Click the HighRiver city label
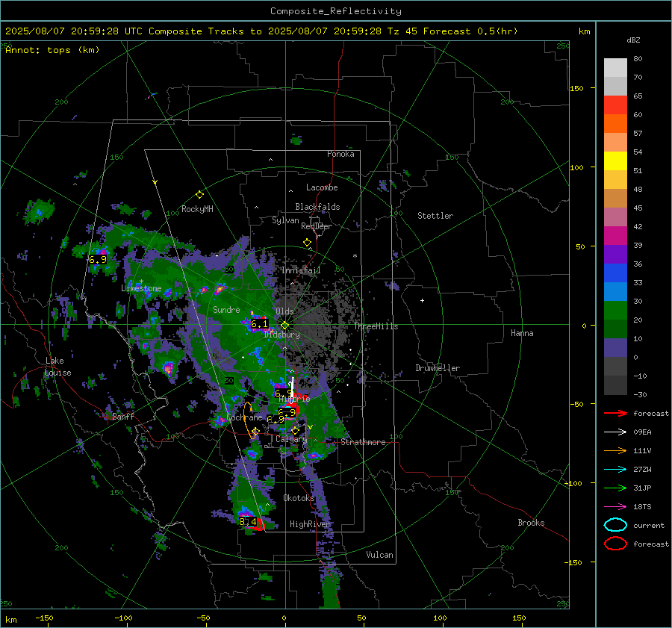672x628 pixels. click(x=310, y=524)
